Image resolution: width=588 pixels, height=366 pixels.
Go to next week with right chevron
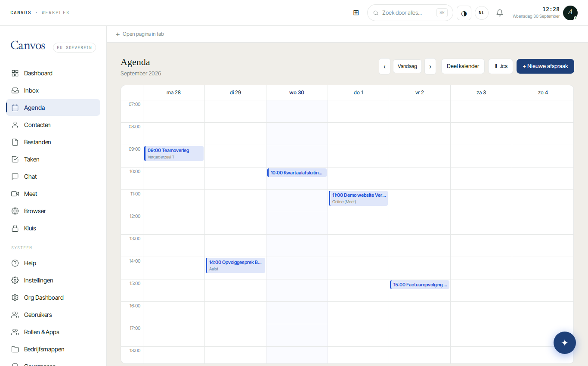pos(430,66)
